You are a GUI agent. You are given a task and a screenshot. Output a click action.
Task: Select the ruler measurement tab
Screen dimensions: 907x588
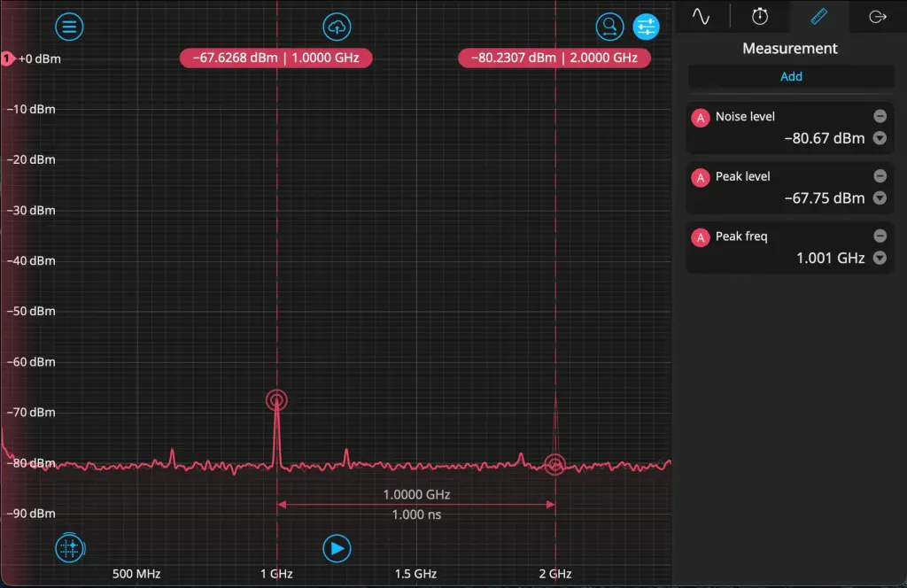click(x=819, y=16)
